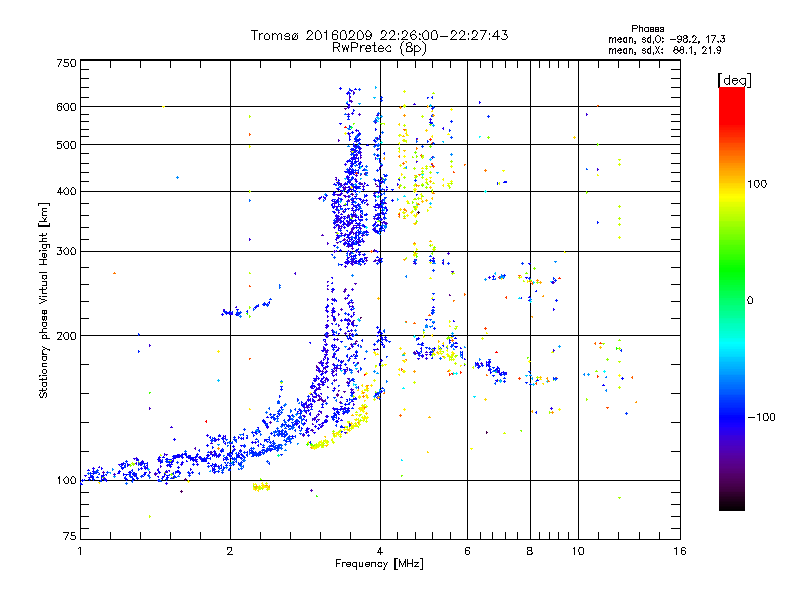This screenshot has height=600, width=800.
Task: Click the x-axis tick label '4'
Action: pos(380,551)
